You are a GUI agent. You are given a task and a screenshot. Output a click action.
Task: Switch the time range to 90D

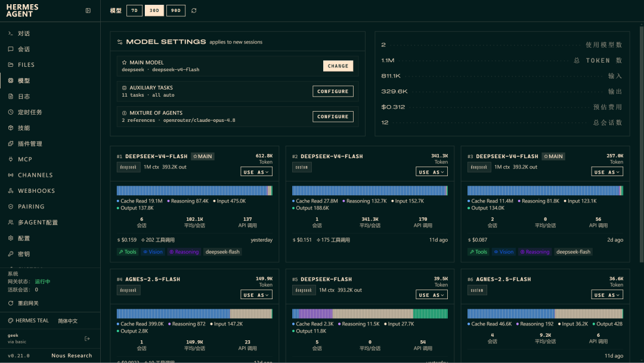tap(176, 11)
